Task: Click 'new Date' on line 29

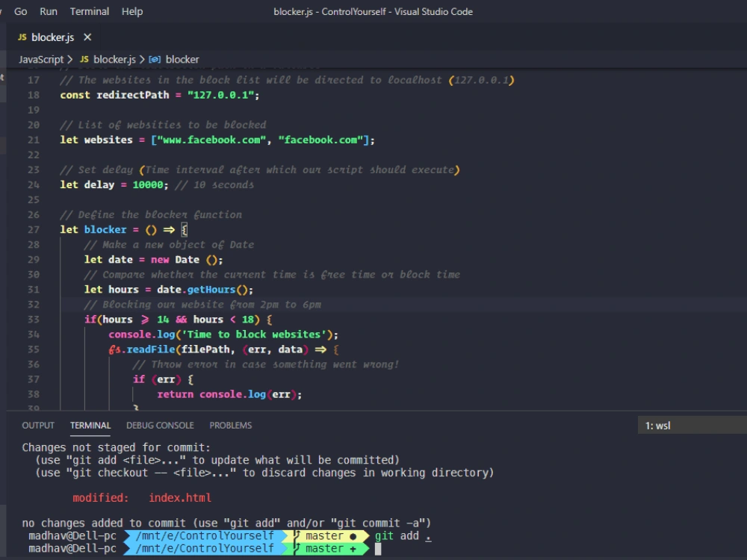Action: click(175, 260)
